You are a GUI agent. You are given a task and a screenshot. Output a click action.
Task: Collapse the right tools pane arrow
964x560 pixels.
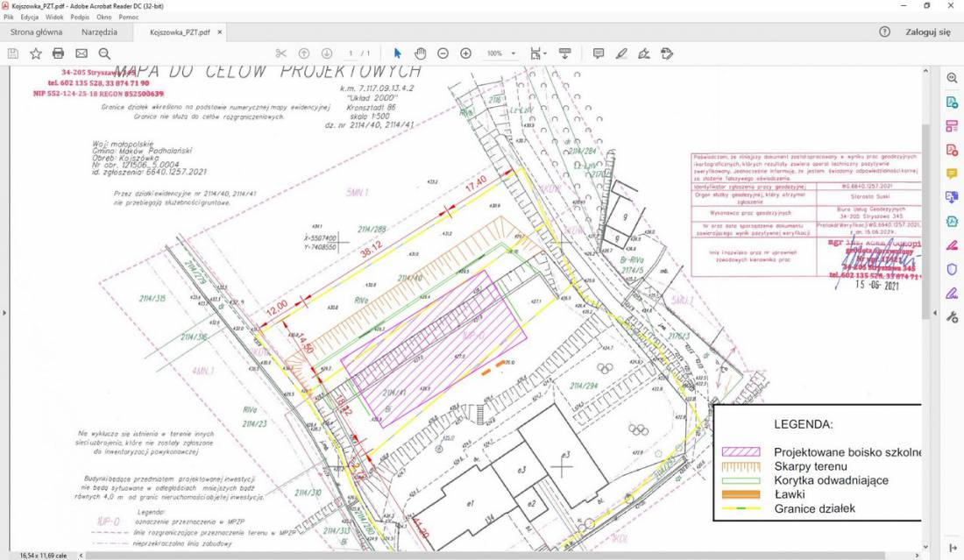click(x=935, y=313)
